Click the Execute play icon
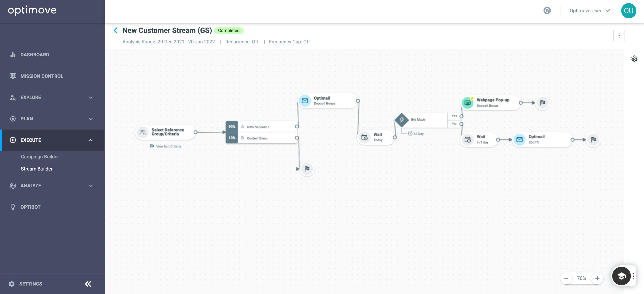 click(13, 140)
